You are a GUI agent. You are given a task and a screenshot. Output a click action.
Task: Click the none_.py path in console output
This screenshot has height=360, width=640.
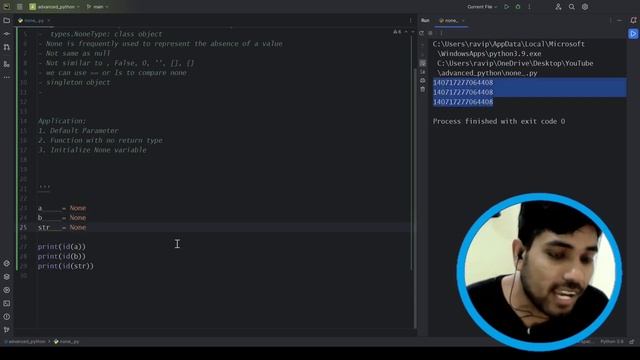click(487, 73)
